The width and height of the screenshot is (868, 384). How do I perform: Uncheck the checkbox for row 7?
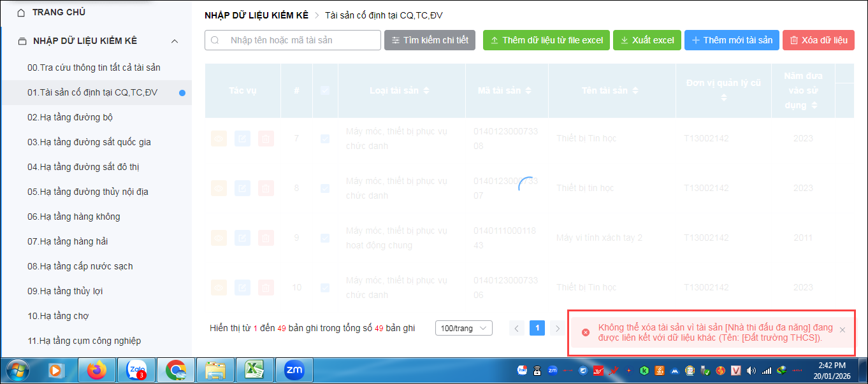[x=325, y=138]
